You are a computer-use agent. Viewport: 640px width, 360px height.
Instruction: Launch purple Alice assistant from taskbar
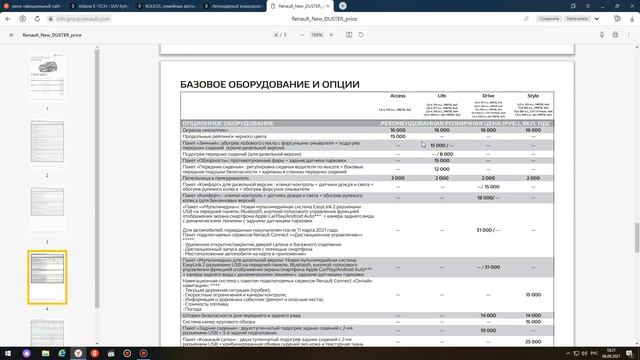tap(27, 353)
